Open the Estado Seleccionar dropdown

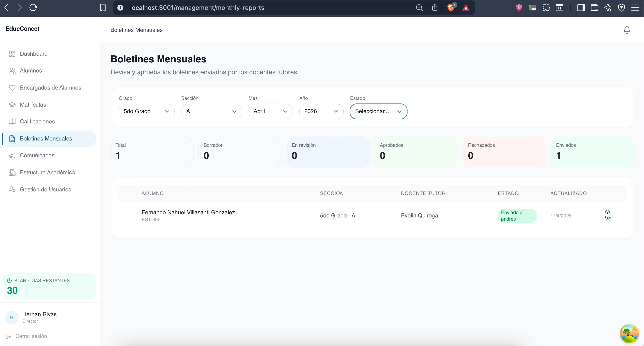click(x=378, y=112)
